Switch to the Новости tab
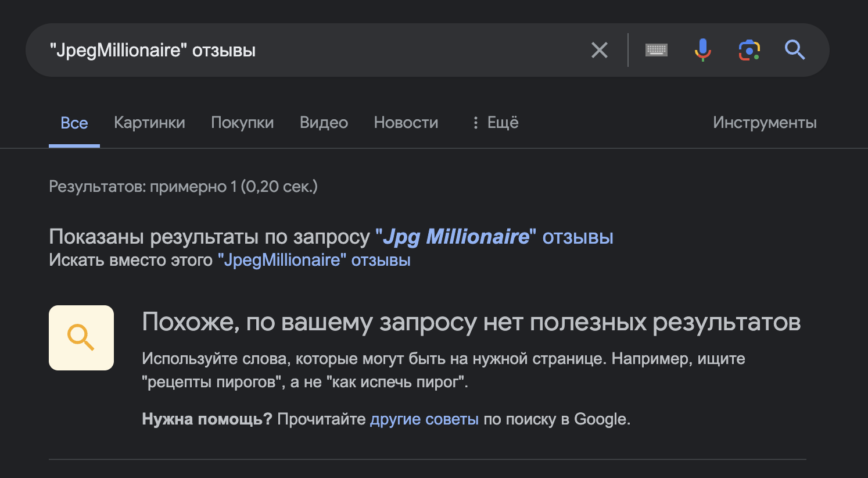The width and height of the screenshot is (868, 478). coord(406,123)
